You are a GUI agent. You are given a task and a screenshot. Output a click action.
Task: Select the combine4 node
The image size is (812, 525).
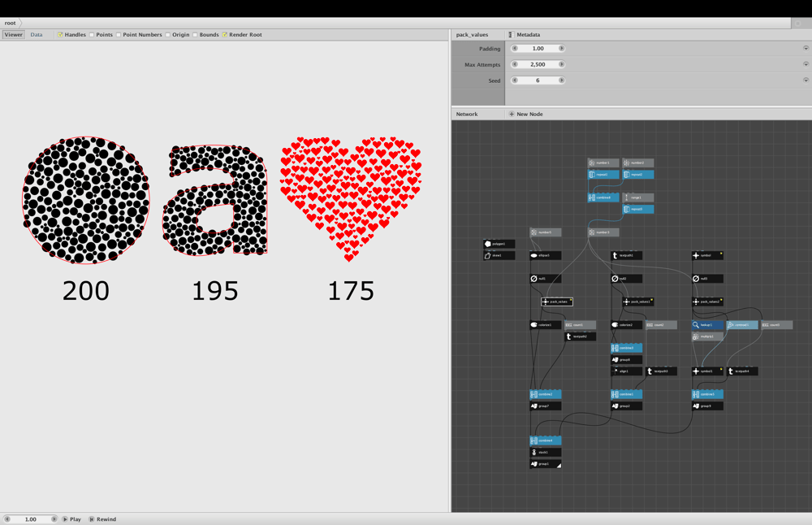tap(546, 440)
